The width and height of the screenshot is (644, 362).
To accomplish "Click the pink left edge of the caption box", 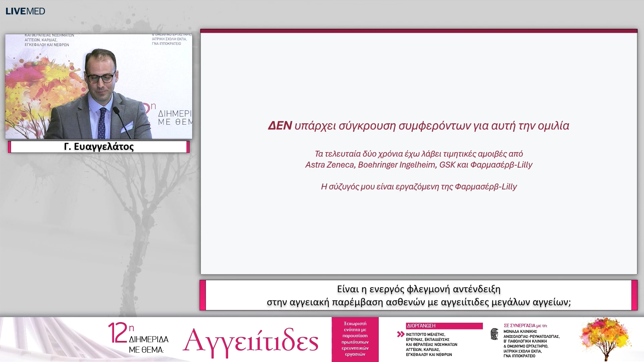I will [203, 295].
